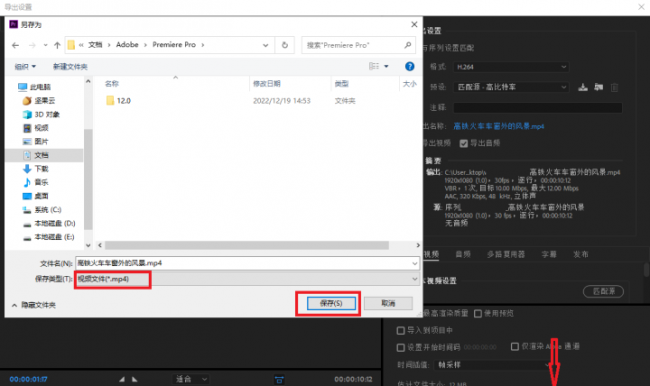Enable the 导入到项目中 checkbox
This screenshot has width=650, height=386.
coord(400,330)
